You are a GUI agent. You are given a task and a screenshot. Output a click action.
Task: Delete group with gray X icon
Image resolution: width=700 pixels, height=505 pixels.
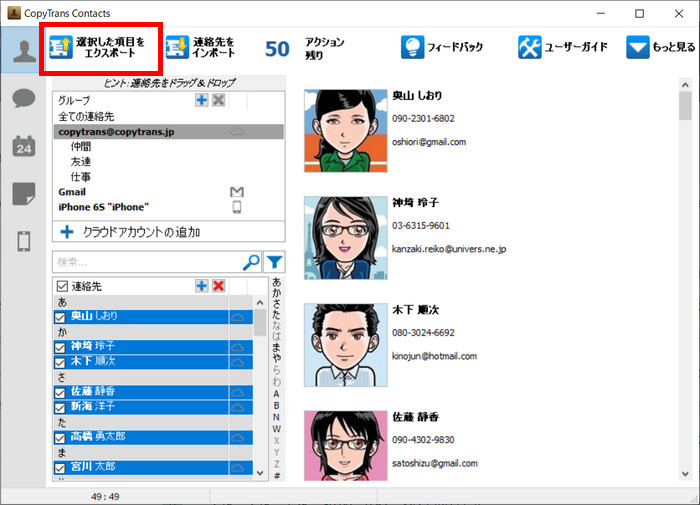coord(218,100)
